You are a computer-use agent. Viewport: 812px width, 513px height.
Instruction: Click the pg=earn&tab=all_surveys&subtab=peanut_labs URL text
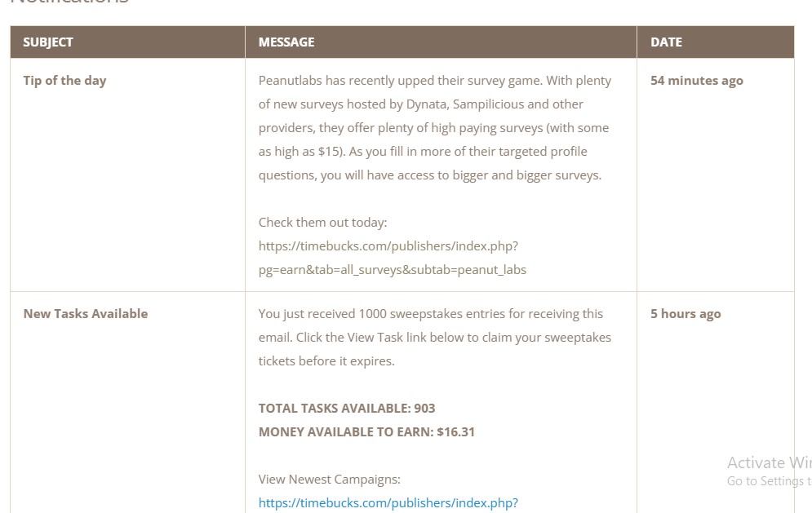[x=392, y=270]
